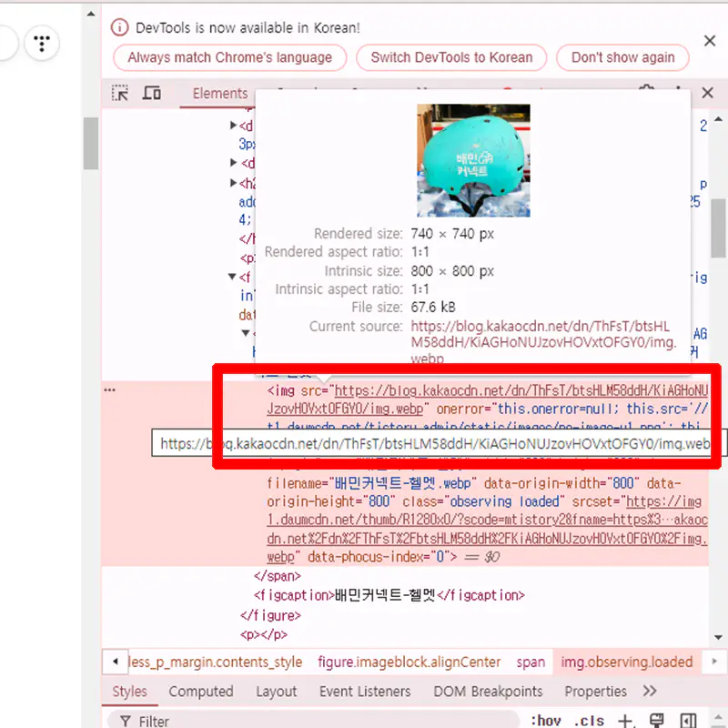Screen dimensions: 728x728
Task: Click the Elements panel scroll-up arrow
Action: 718,119
